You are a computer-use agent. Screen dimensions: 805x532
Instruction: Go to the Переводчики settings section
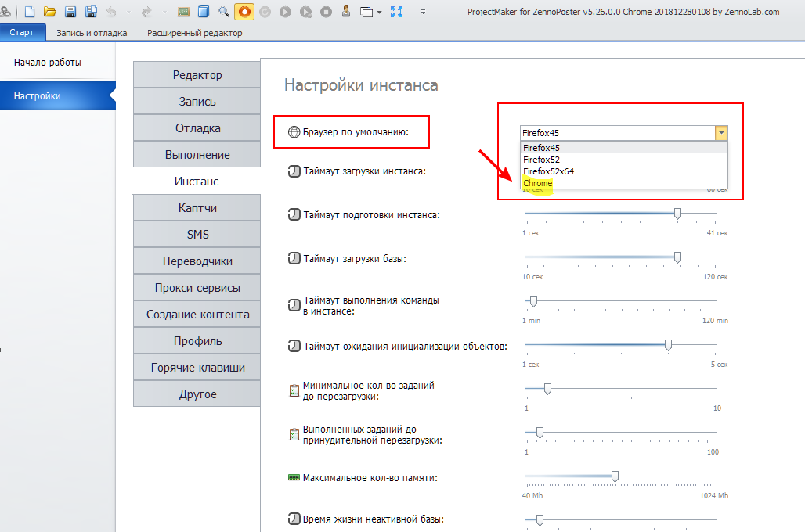coord(197,261)
